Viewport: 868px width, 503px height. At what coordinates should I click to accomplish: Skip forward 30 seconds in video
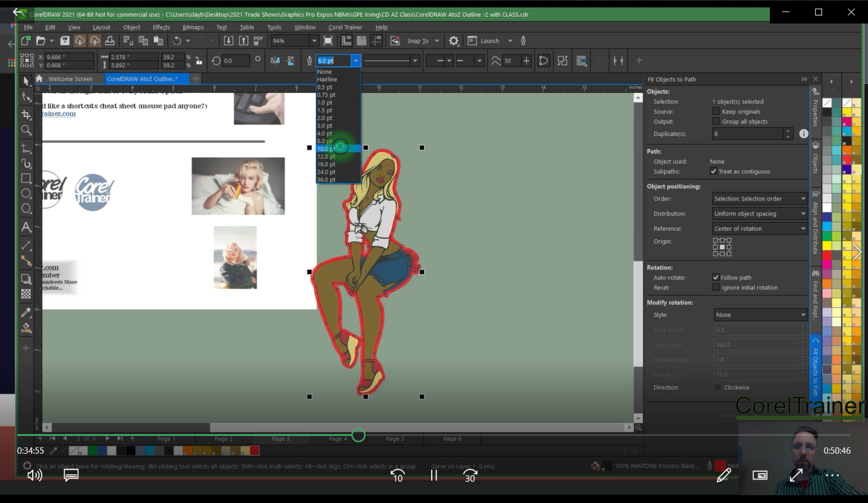tap(470, 475)
